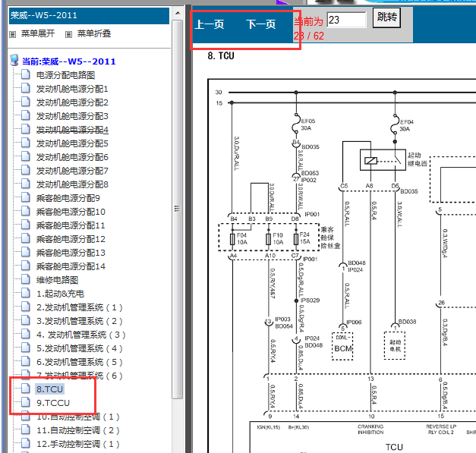Click the page icon beside 发动机舱电源分配7

(x=26, y=170)
